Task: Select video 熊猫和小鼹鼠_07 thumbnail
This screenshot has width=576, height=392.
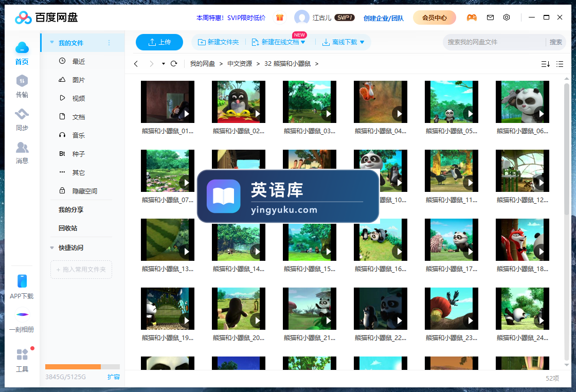Action: click(x=168, y=171)
